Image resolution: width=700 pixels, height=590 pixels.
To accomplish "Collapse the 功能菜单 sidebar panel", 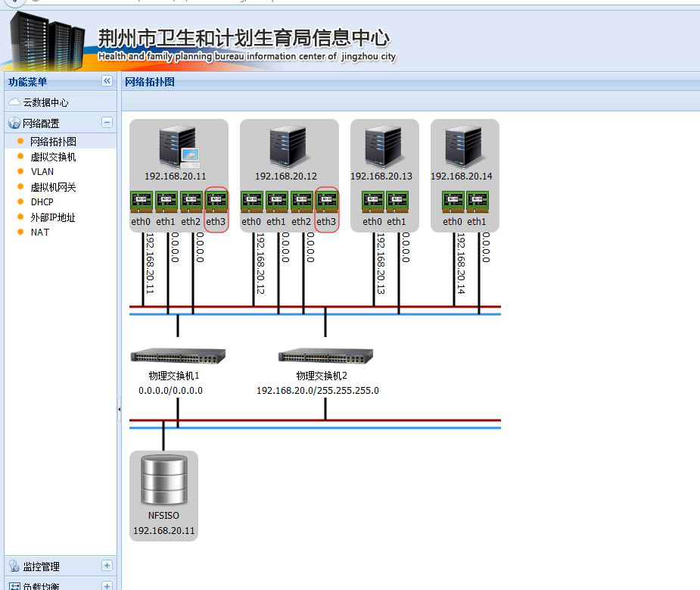I will (x=107, y=81).
